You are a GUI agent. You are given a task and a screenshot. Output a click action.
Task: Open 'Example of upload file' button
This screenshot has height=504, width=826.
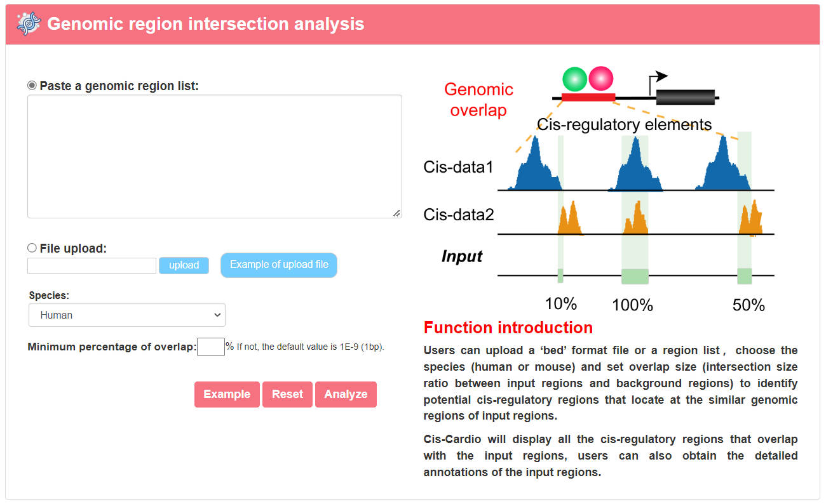click(279, 265)
